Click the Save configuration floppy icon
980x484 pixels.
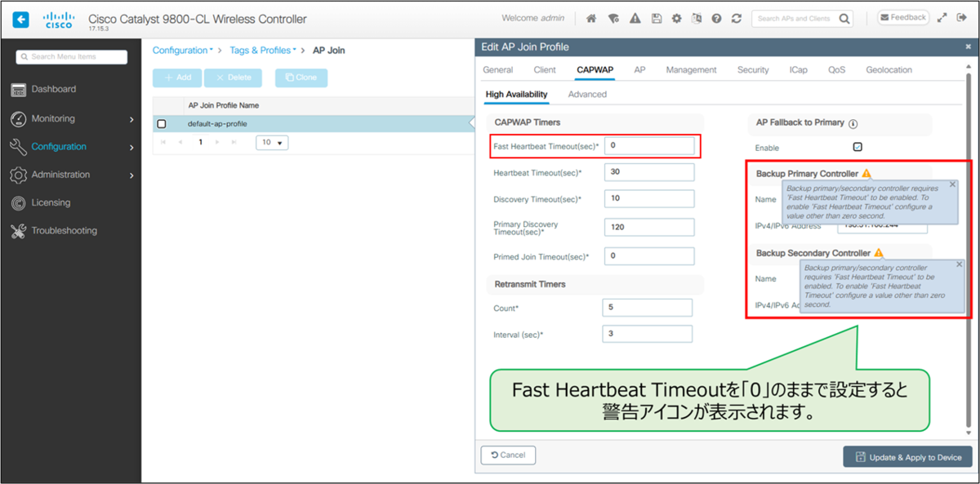tap(655, 18)
